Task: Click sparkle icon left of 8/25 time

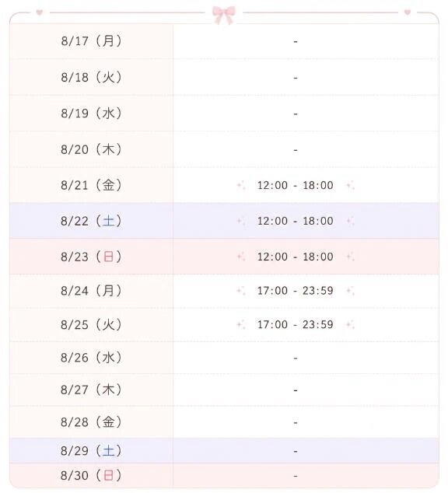Action: (241, 324)
